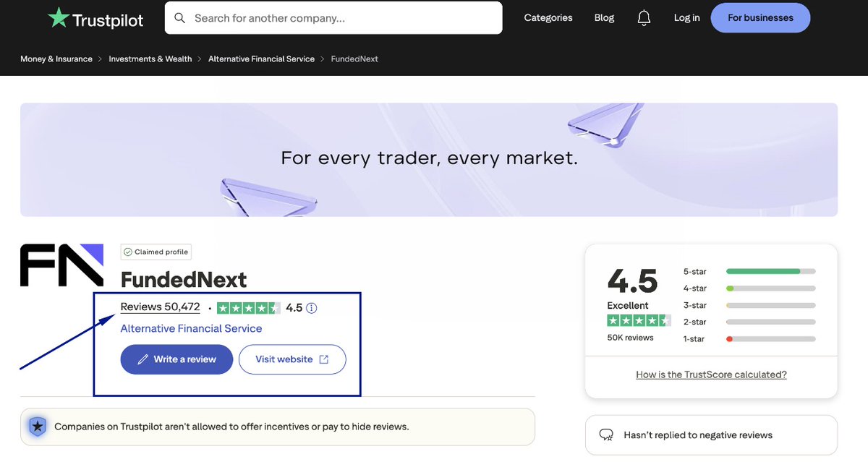The image size is (868, 462).
Task: Click the Alternative Financial Service category link
Action: click(x=191, y=328)
